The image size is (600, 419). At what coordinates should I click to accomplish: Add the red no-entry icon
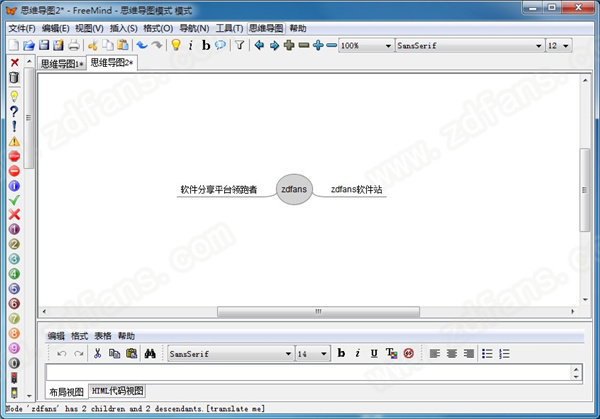[14, 171]
